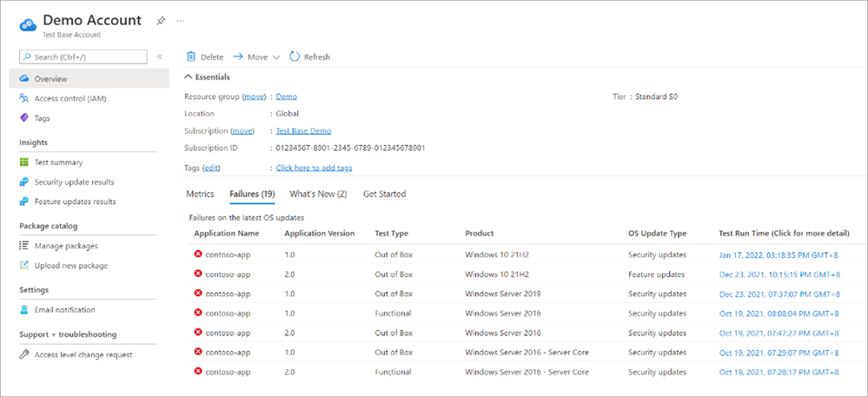Collapse the Essentials section

coord(189,77)
